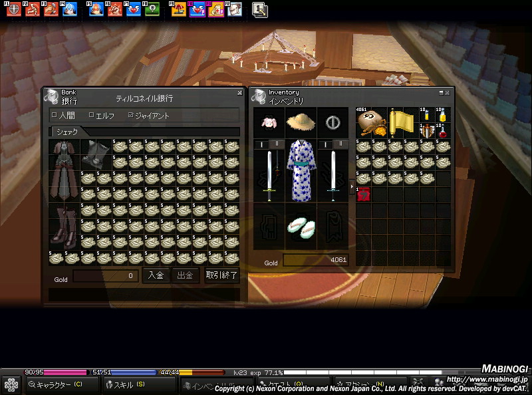Click the bank Gold amount field
This screenshot has height=395, width=532.
coord(106,276)
